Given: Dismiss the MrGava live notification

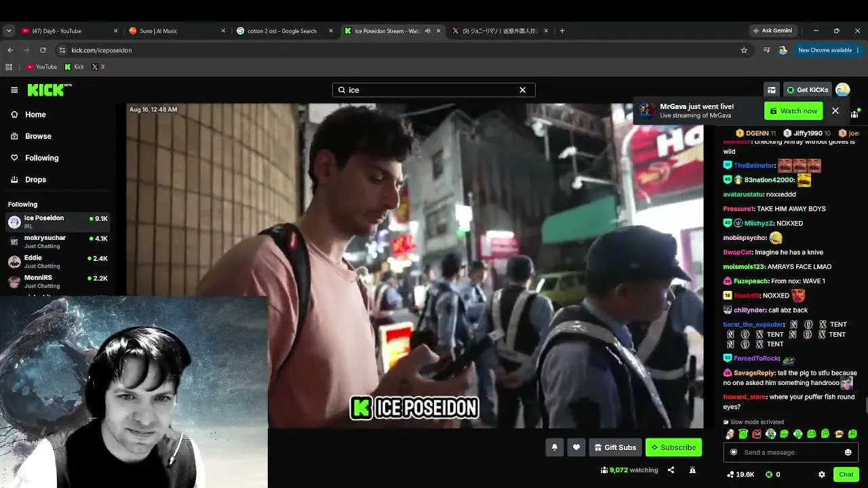Looking at the screenshot, I should (x=835, y=110).
